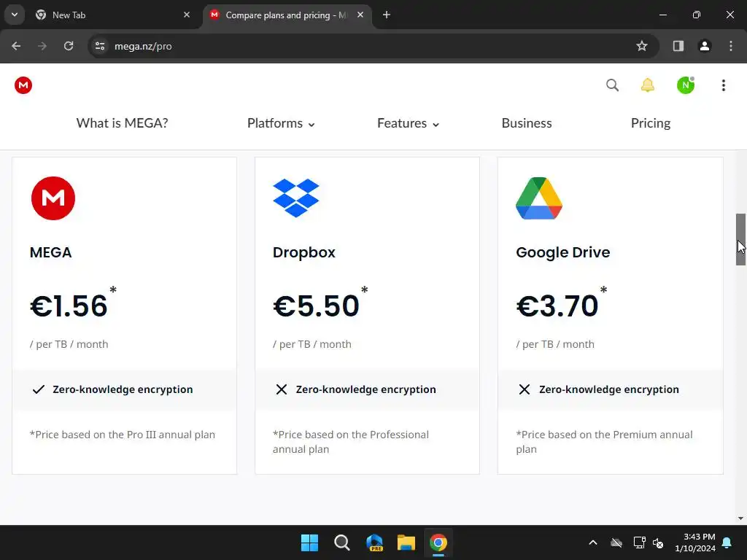Viewport: 747px width, 560px height.
Task: Select the Compare plans and pricing tab
Action: tap(286, 15)
